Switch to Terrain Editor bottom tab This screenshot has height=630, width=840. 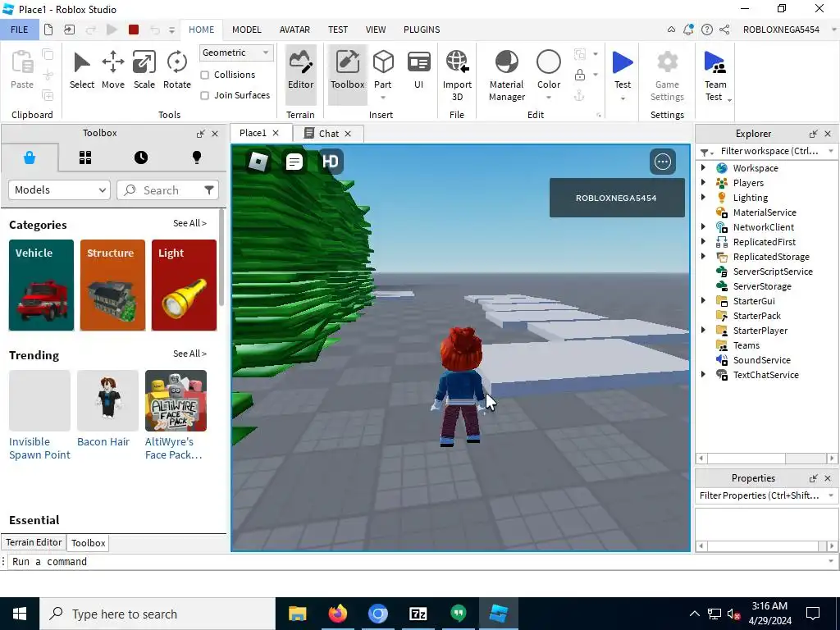click(x=34, y=542)
